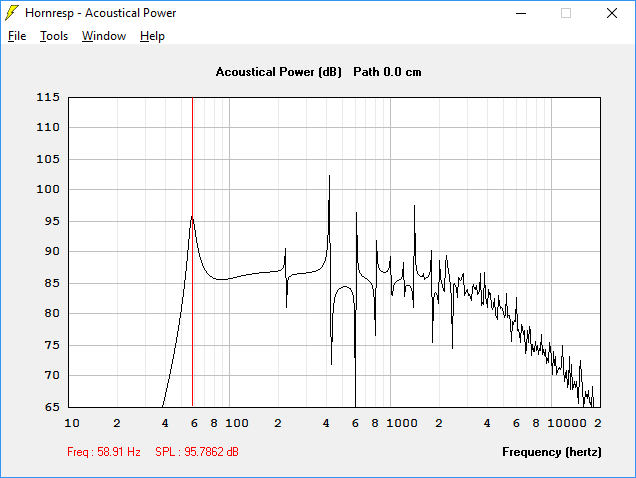Click the red frequency marker line

(192, 252)
